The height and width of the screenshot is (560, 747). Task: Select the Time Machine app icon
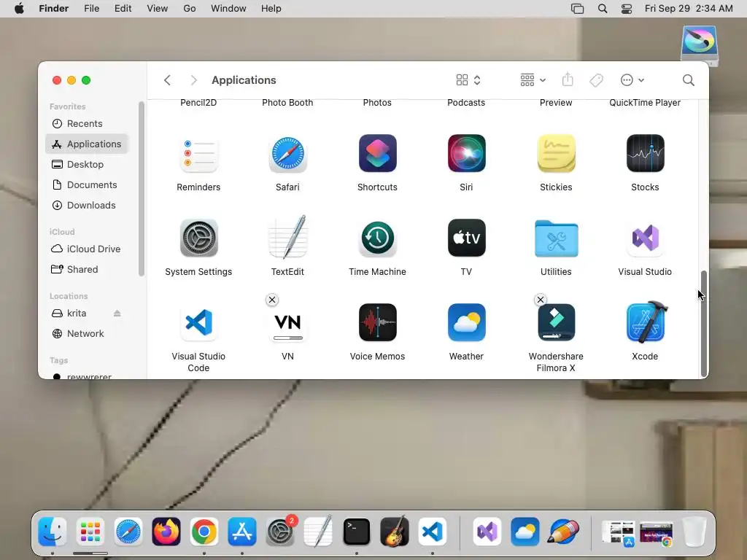pyautogui.click(x=377, y=238)
